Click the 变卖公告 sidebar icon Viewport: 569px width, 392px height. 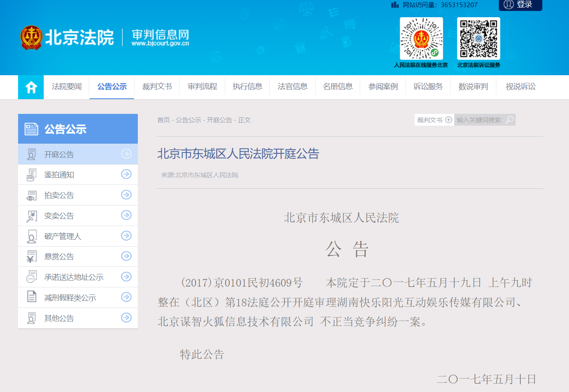click(x=32, y=216)
